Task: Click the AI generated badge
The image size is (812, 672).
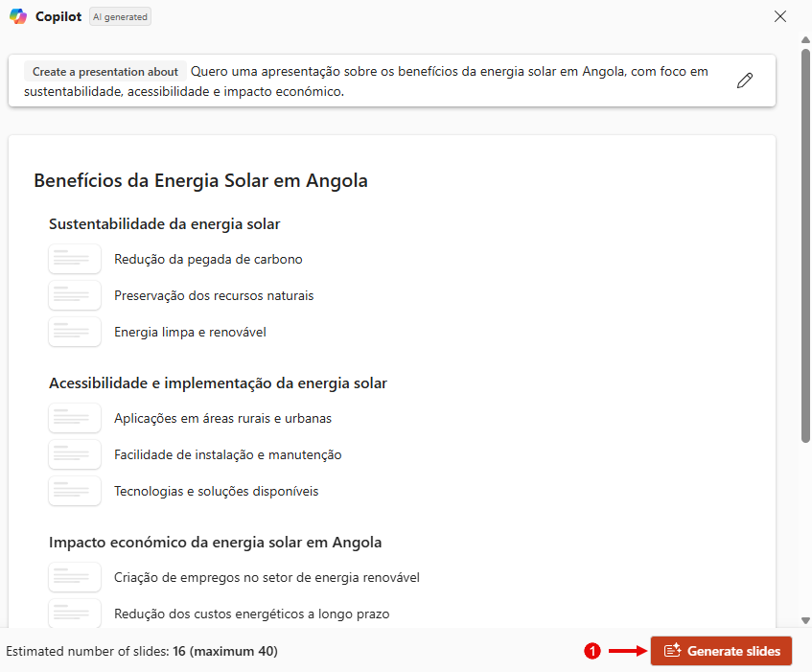Action: (x=120, y=16)
